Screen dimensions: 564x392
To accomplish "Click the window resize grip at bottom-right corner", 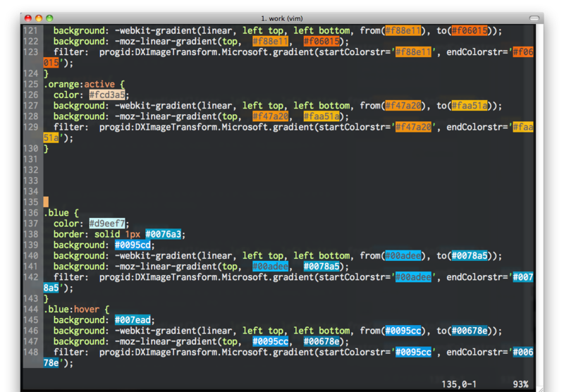I will pyautogui.click(x=540, y=388).
